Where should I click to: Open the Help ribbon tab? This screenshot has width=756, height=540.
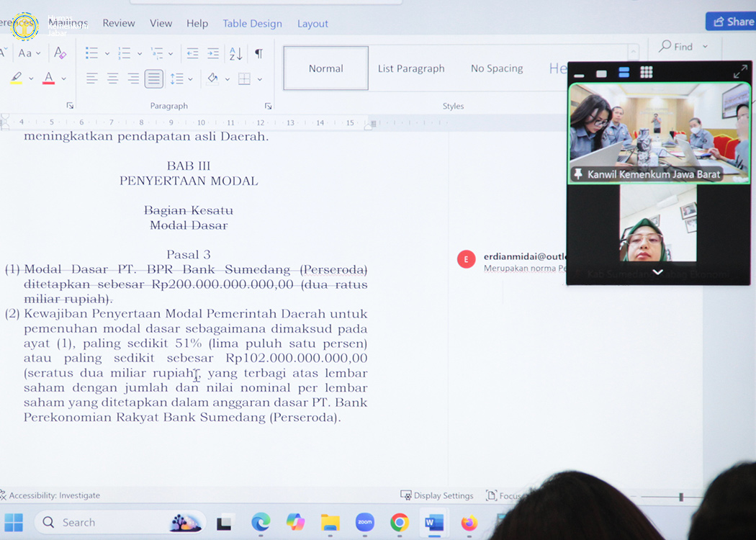[197, 23]
